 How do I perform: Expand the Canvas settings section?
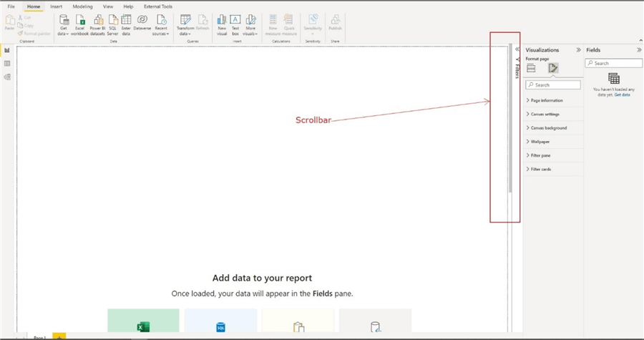tap(553, 114)
